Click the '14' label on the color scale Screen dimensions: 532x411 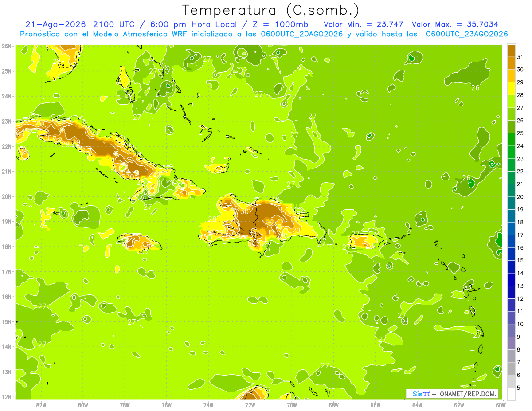coord(520,273)
